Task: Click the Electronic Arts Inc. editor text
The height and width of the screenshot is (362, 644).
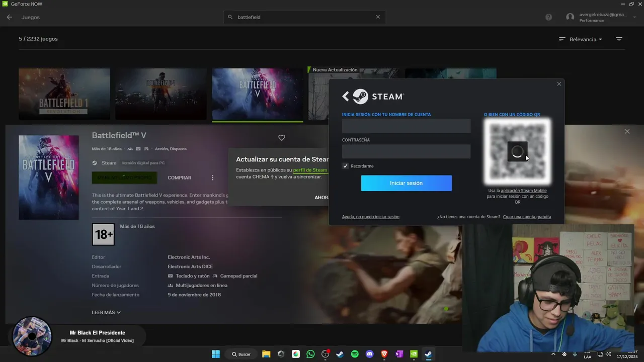Action: click(189, 257)
